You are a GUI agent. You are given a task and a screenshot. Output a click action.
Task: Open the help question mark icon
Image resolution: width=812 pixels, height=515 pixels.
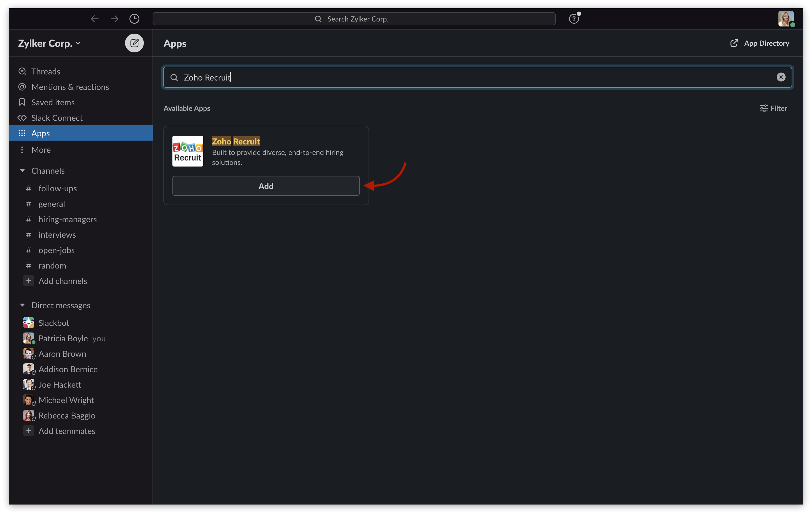click(573, 19)
